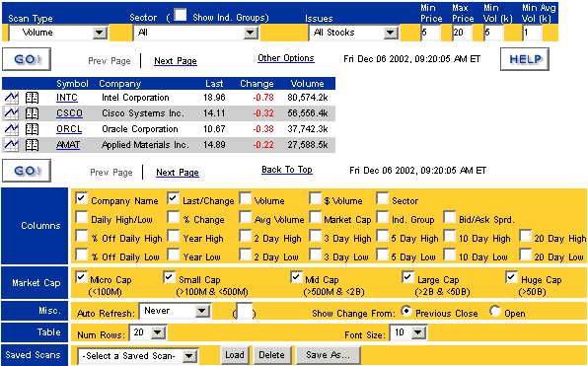
Task: Open the Select a Saved Scan dropdown
Action: [x=138, y=356]
